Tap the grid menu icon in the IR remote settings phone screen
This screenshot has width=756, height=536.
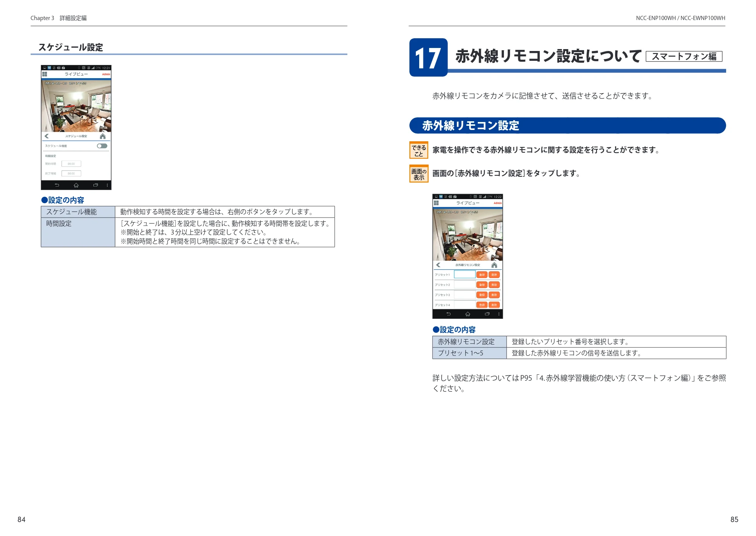436,203
